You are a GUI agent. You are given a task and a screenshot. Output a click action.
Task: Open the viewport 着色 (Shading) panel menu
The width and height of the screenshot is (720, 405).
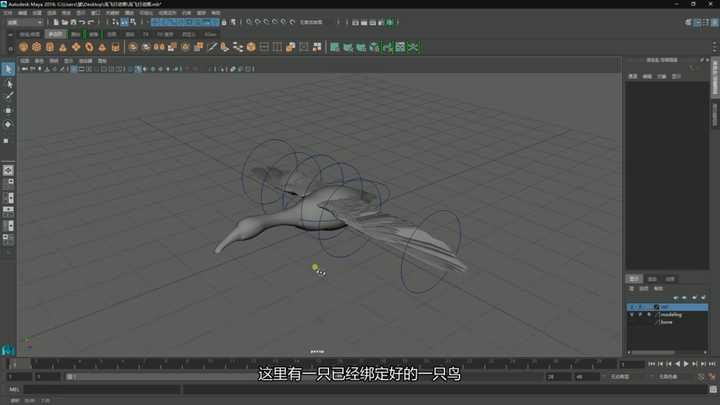click(x=39, y=61)
